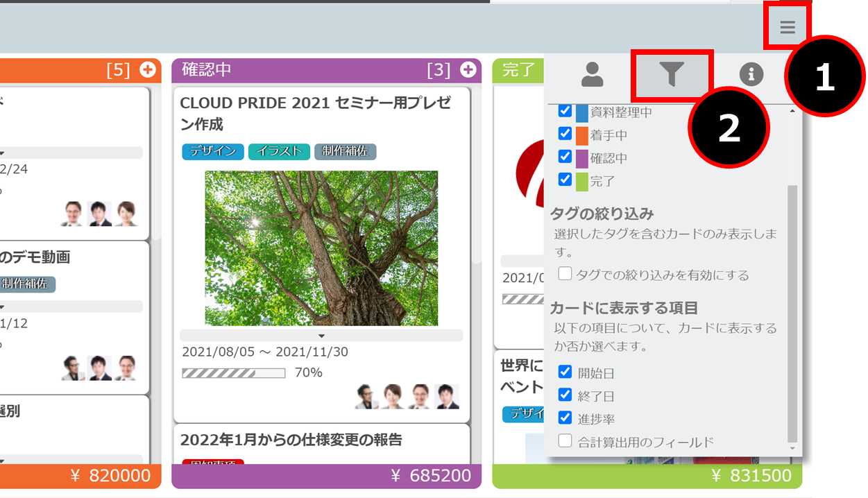Click the 完了 column header title
The width and height of the screenshot is (868, 498).
pyautogui.click(x=518, y=69)
